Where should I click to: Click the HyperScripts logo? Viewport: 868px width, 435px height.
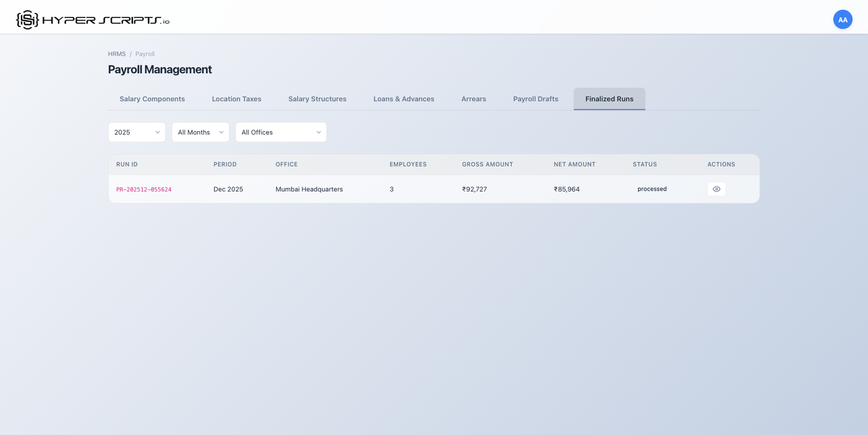click(x=93, y=20)
